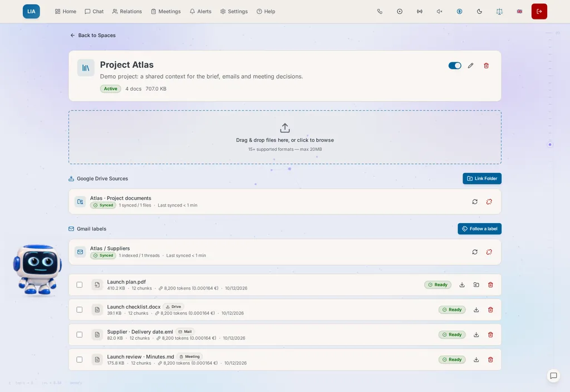Open the dollar coin usage icon

point(459,11)
